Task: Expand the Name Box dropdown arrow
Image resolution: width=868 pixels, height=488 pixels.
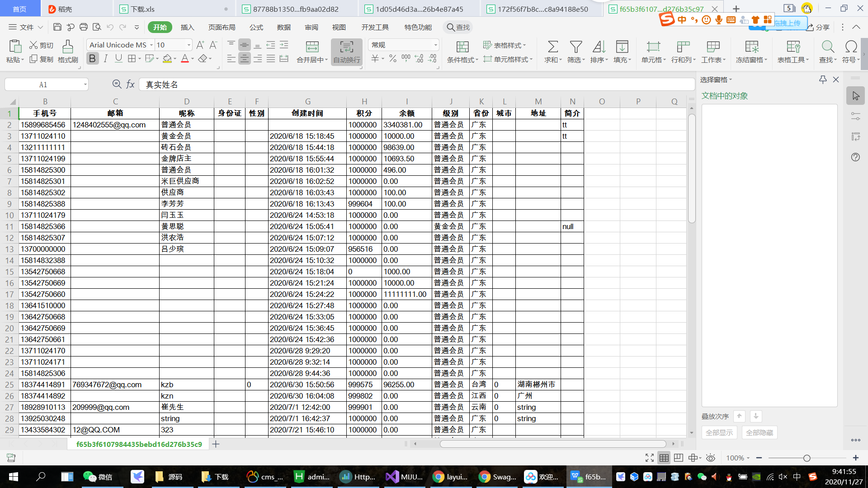Action: [85, 84]
